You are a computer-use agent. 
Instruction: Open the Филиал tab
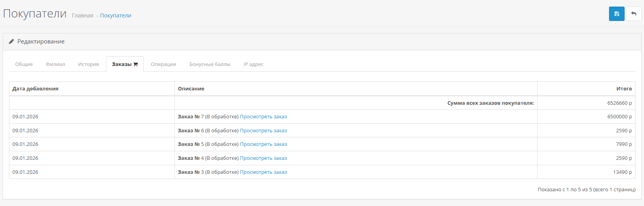click(x=55, y=64)
